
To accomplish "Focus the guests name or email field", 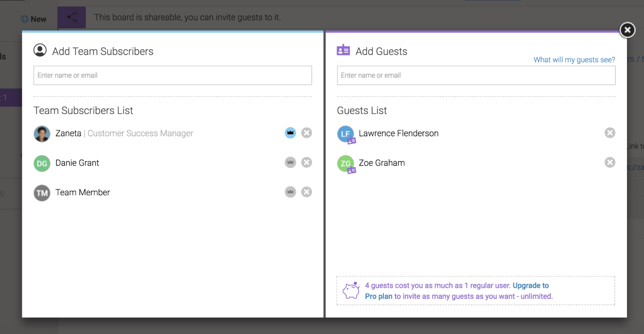I will [x=476, y=75].
